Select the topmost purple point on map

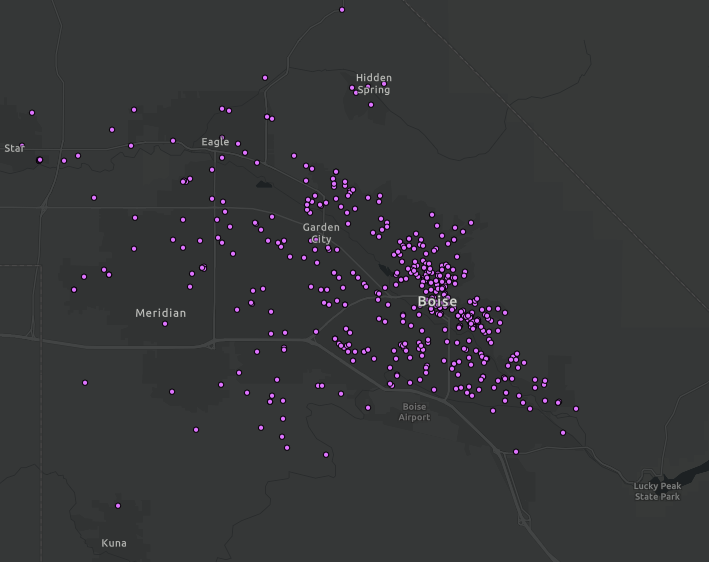click(x=342, y=10)
